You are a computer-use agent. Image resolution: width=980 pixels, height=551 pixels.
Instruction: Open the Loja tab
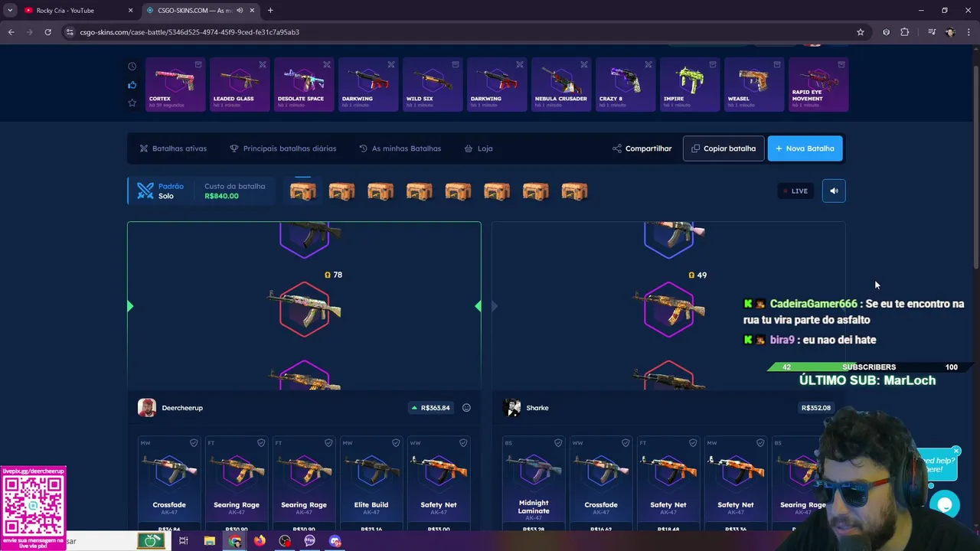pyautogui.click(x=479, y=148)
